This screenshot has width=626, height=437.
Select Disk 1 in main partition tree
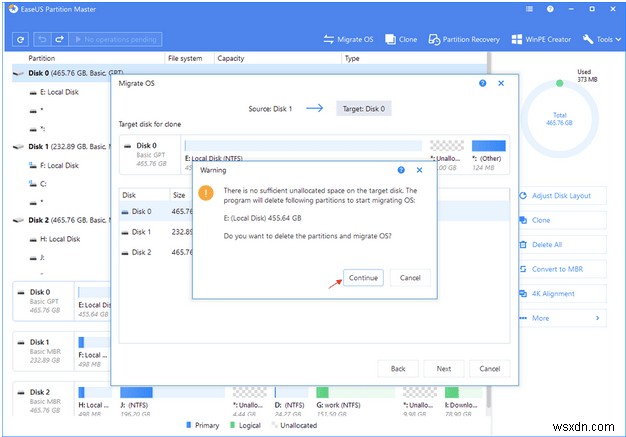tap(62, 147)
